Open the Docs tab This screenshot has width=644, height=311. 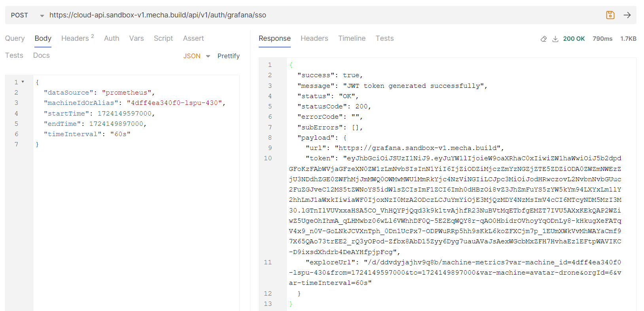click(42, 55)
